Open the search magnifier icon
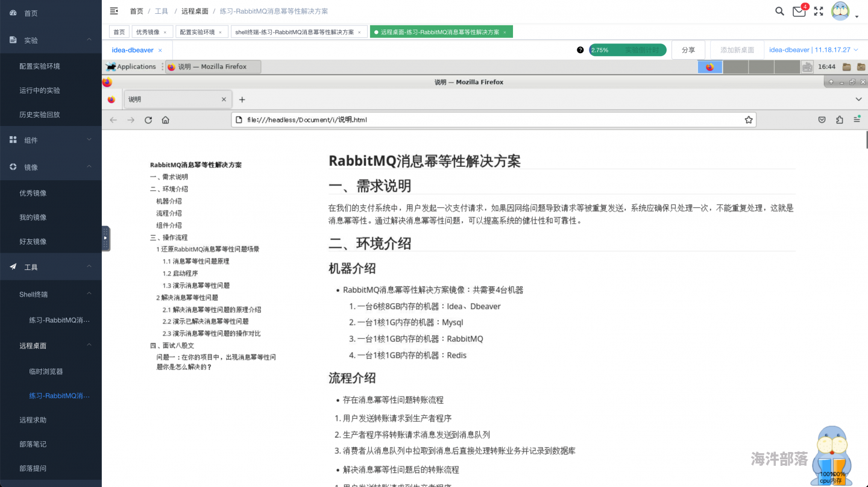This screenshot has width=868, height=487. 779,11
